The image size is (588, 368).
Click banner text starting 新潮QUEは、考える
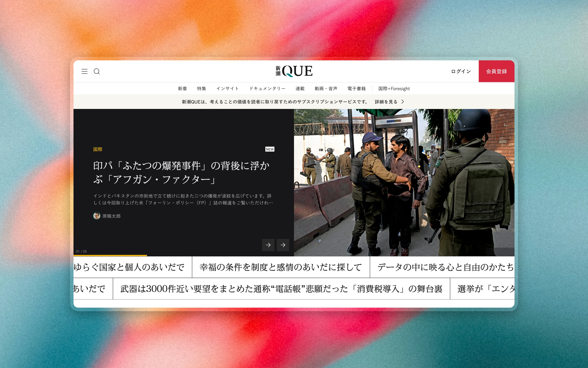[x=275, y=102]
